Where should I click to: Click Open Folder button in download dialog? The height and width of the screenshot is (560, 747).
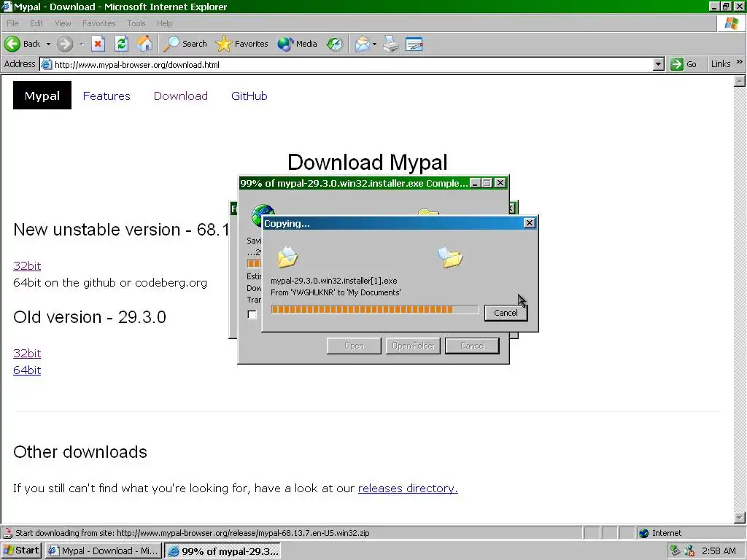coord(413,346)
